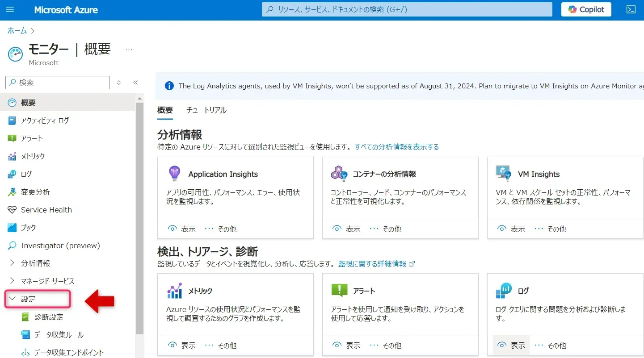This screenshot has width=644, height=358.
Task: Click the green アラート card icon
Action: click(339, 290)
